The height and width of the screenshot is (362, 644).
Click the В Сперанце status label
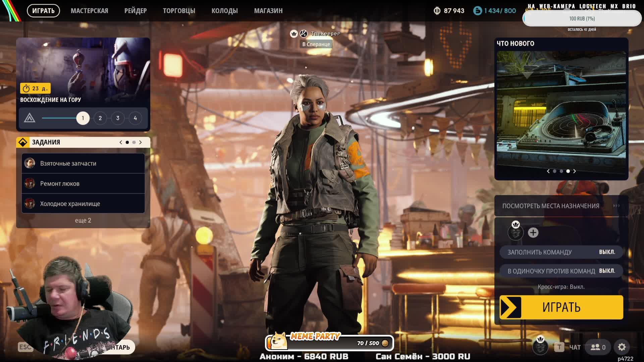pos(316,44)
